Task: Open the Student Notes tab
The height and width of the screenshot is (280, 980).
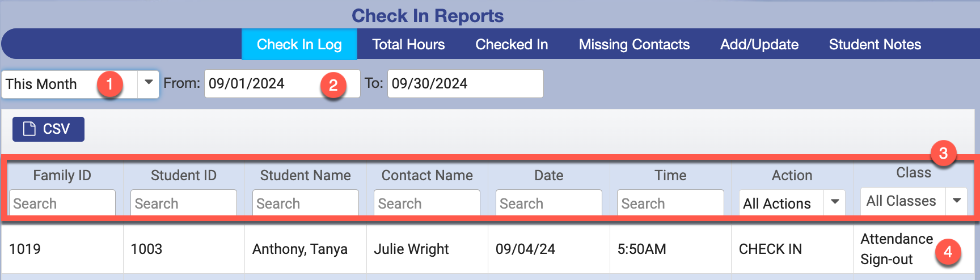Action: 875,44
